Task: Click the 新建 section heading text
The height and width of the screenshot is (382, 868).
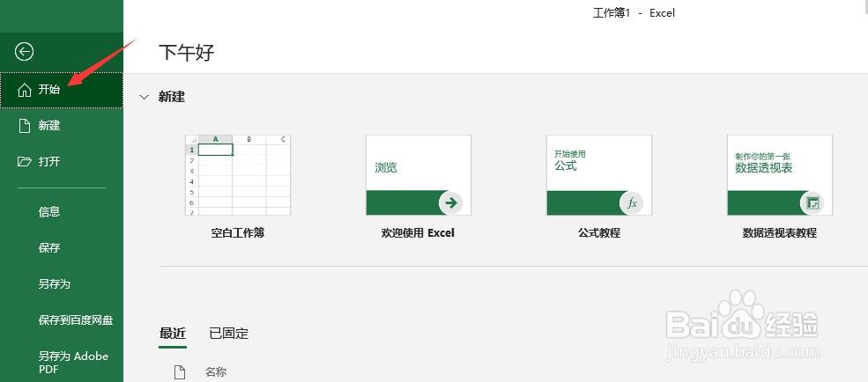Action: (172, 98)
